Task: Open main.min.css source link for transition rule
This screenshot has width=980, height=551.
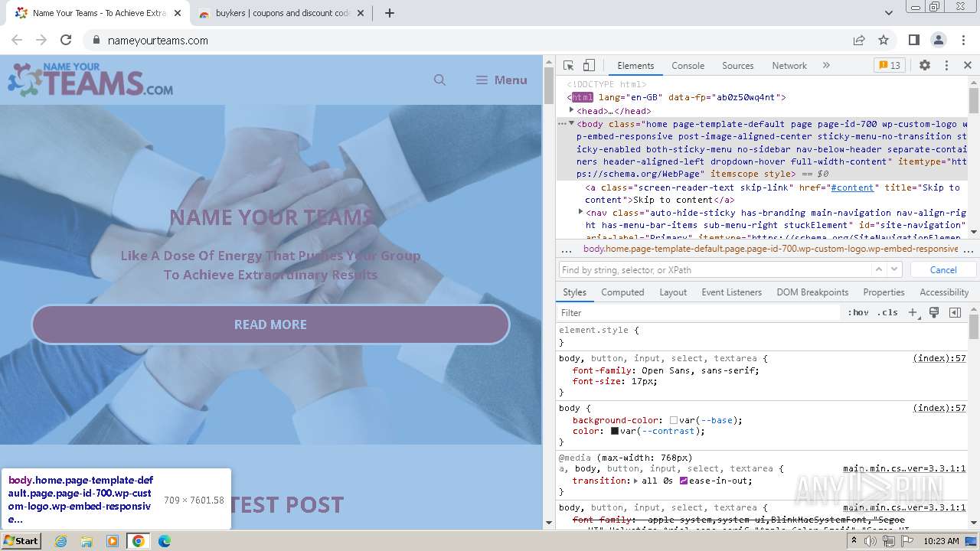Action: 904,468
